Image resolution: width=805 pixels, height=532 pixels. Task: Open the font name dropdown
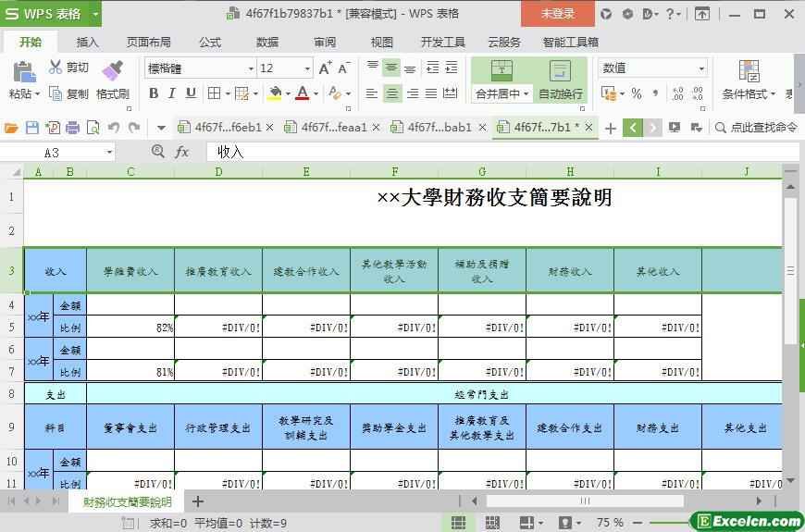click(x=250, y=68)
